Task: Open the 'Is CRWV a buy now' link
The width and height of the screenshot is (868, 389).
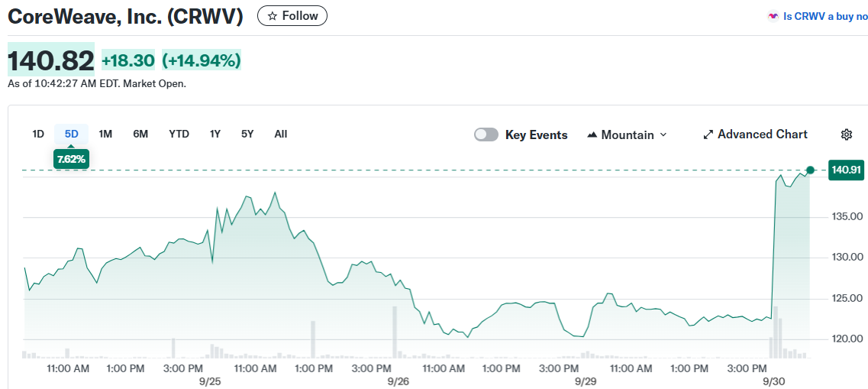Action: pyautogui.click(x=824, y=17)
